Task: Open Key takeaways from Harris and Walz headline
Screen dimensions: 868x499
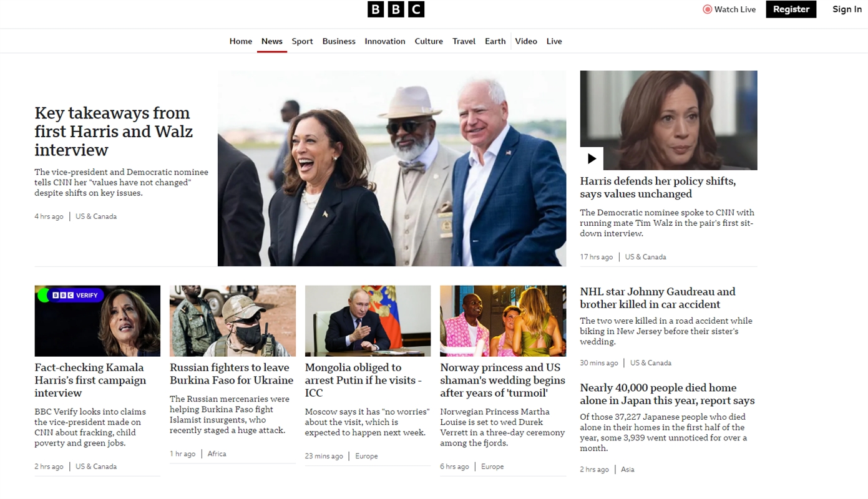Action: (x=114, y=132)
